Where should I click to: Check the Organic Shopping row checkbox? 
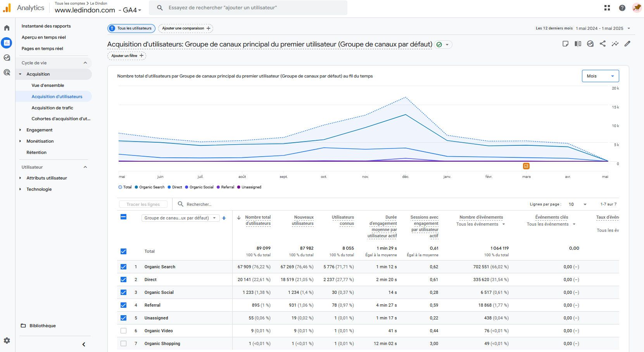pos(123,343)
